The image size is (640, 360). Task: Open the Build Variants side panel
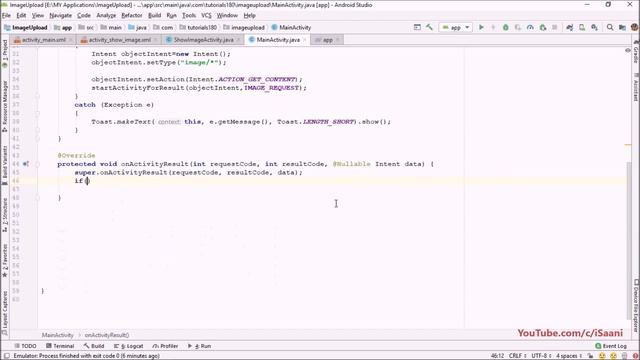tap(5, 166)
